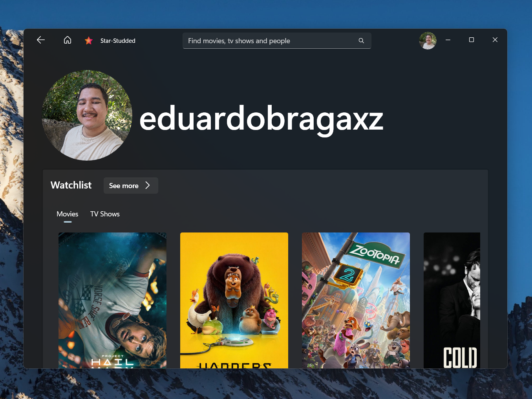Click the large circular profile picture
Image resolution: width=532 pixels, height=399 pixels.
tap(87, 115)
